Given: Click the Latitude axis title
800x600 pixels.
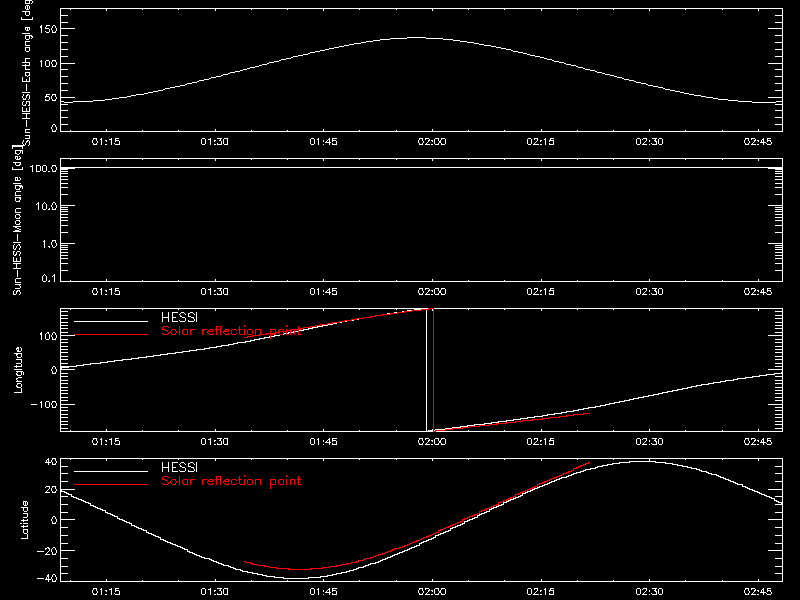Looking at the screenshot, I should [x=24, y=520].
